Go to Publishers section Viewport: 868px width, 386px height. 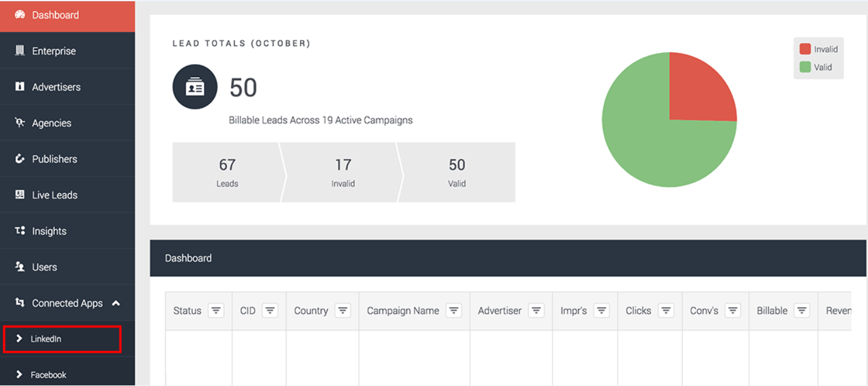[x=67, y=159]
